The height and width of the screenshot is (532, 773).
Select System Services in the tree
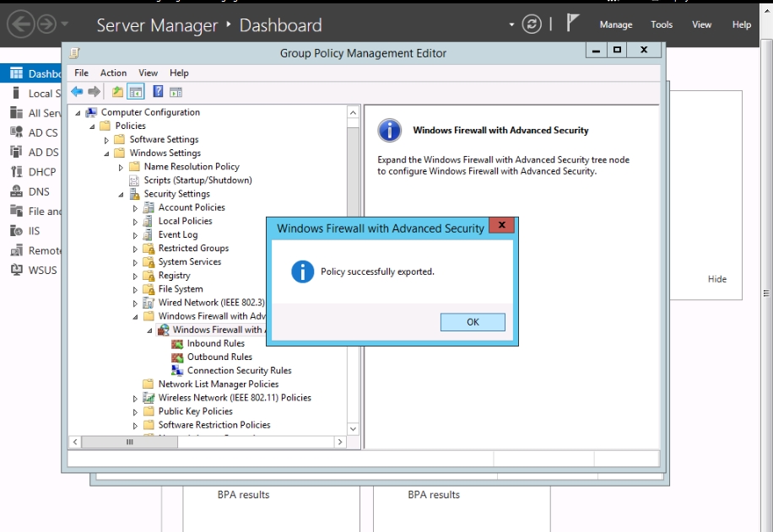(189, 262)
